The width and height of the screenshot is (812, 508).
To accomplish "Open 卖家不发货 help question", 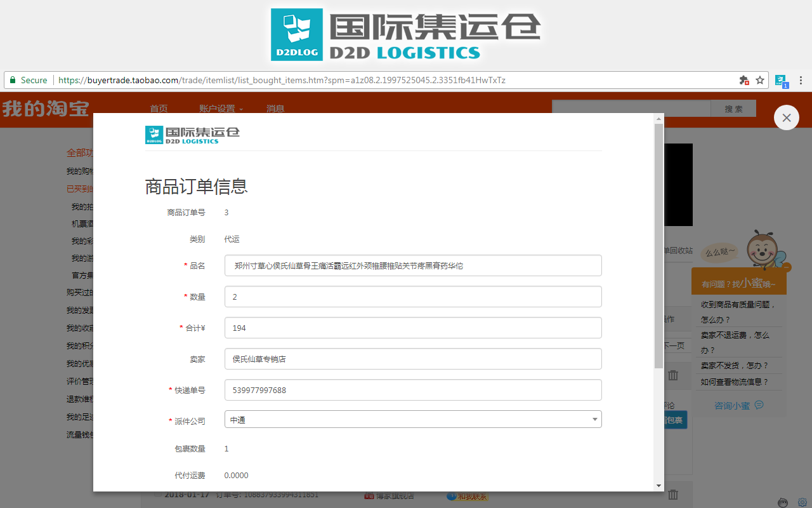I will tap(735, 365).
